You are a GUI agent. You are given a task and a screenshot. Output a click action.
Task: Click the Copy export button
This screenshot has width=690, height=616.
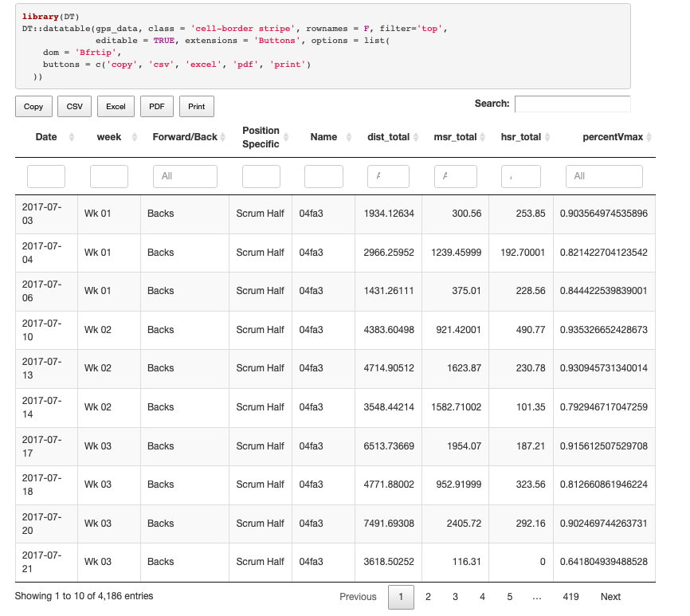(x=33, y=107)
